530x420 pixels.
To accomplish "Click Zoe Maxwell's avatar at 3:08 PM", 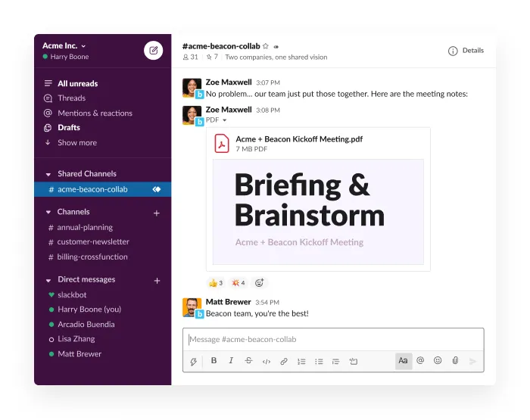I will [192, 115].
